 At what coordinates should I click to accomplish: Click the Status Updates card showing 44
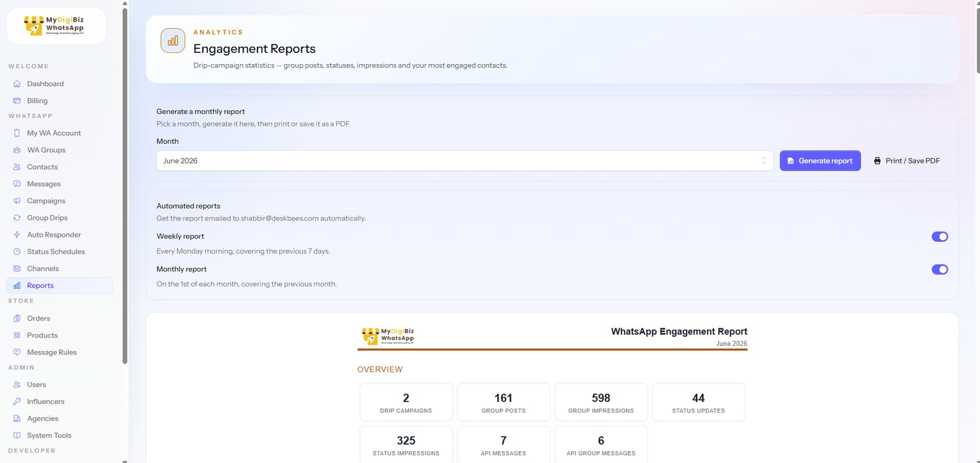698,402
